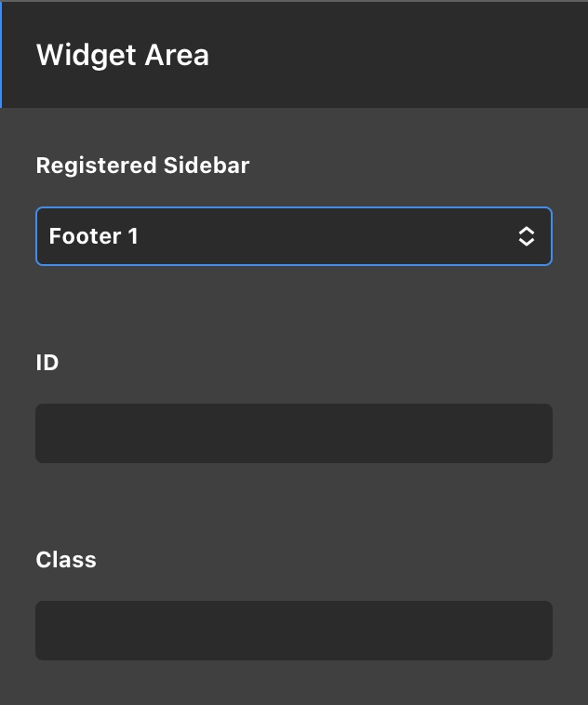Click the Registered Sidebar label
The height and width of the screenshot is (705, 588).
click(142, 166)
